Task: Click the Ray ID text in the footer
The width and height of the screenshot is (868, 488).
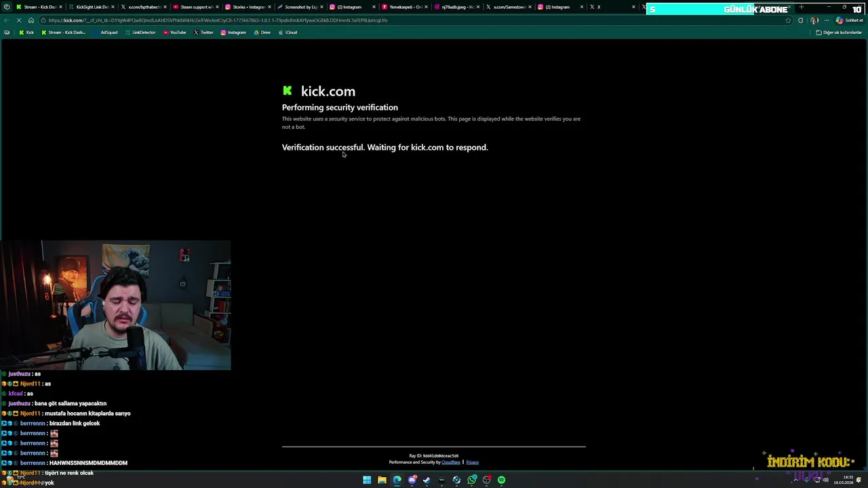Action: [434, 455]
